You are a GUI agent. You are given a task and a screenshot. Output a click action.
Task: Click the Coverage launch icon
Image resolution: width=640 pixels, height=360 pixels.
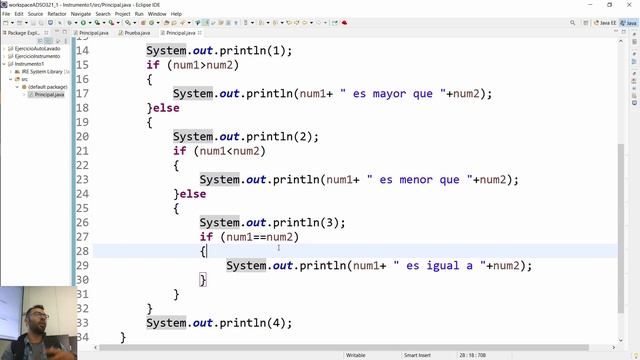pyautogui.click(x=97, y=23)
